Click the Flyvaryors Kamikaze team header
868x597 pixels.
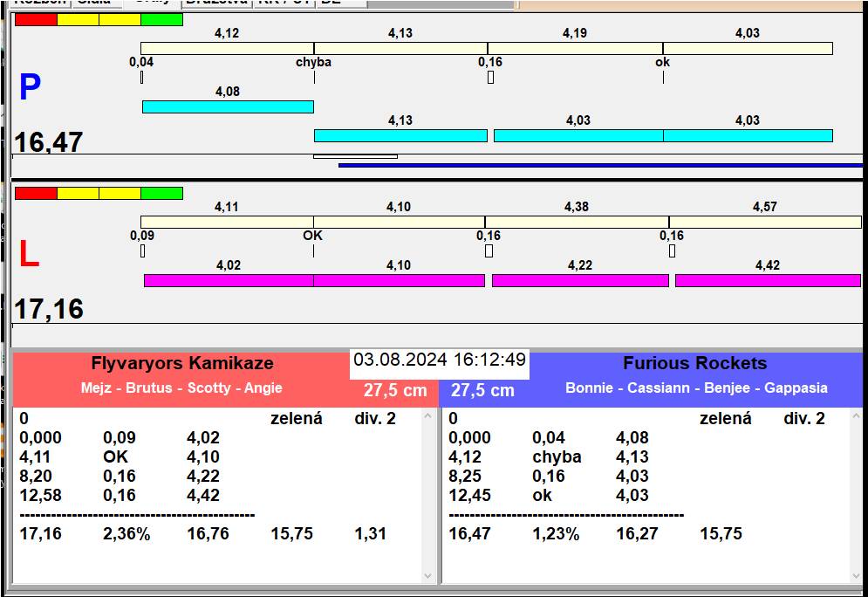pos(182,364)
